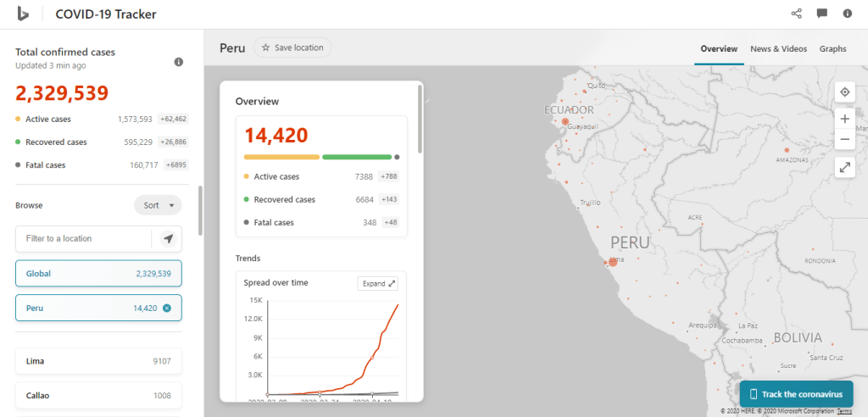Viewport: 868px width, 417px height.
Task: Click the phone icon on Track the coronavirus
Action: 754,394
